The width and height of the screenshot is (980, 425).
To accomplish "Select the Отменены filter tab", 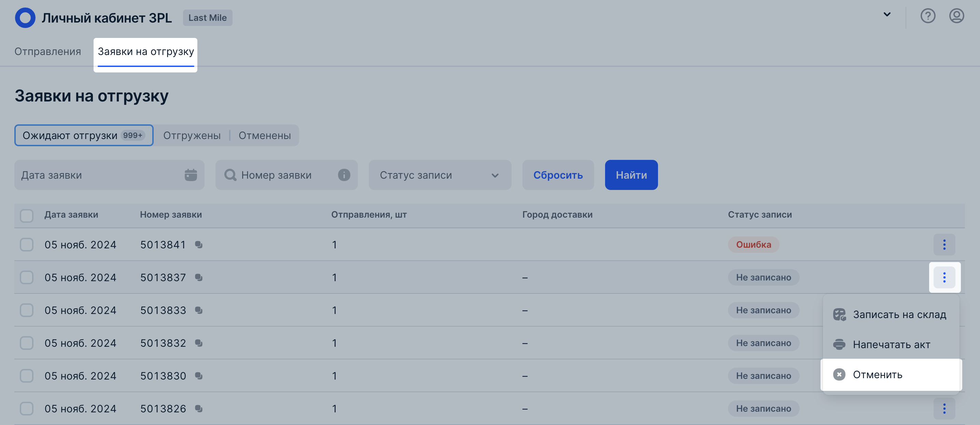I will (264, 135).
